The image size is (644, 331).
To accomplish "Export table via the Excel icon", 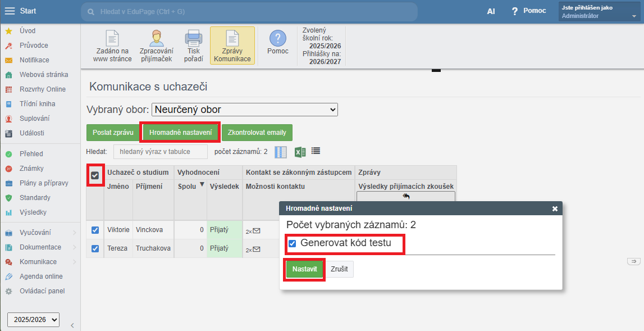I will point(300,152).
